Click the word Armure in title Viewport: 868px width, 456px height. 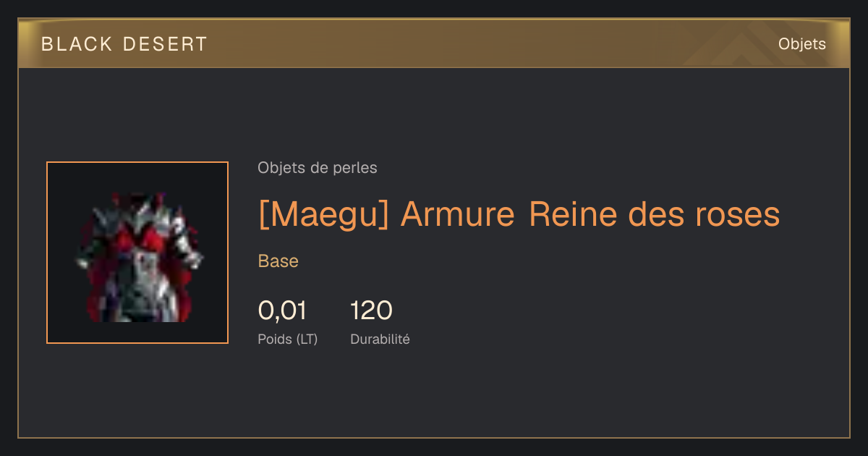pyautogui.click(x=457, y=214)
